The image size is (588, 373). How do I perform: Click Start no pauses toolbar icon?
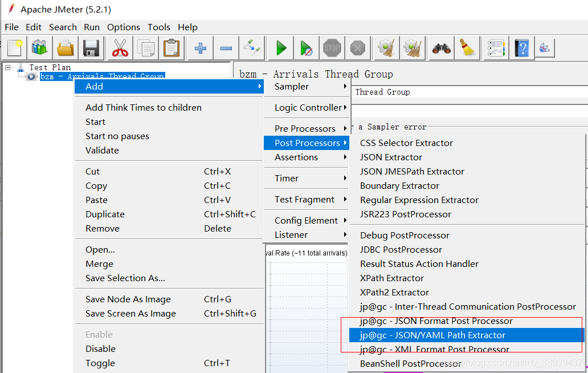[307, 48]
